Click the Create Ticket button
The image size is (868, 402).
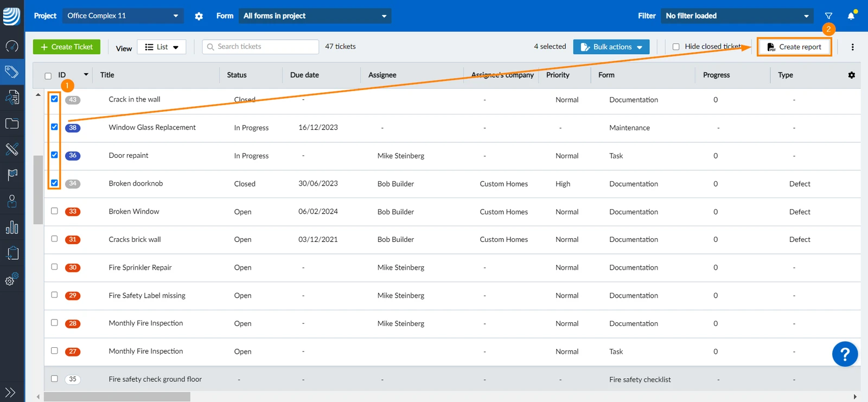[x=67, y=47]
